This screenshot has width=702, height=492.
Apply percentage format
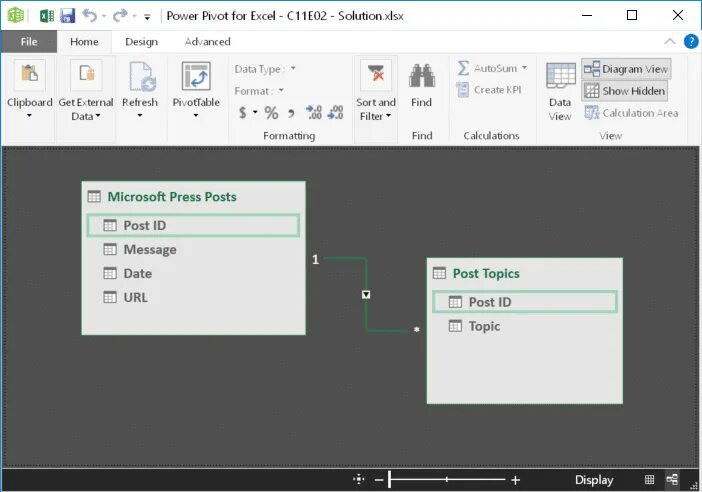pyautogui.click(x=271, y=112)
